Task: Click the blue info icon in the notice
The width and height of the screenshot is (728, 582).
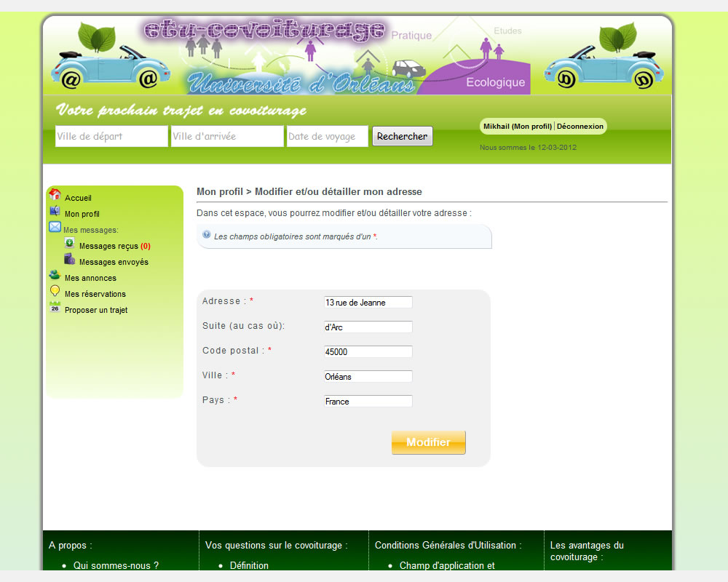Action: coord(207,234)
